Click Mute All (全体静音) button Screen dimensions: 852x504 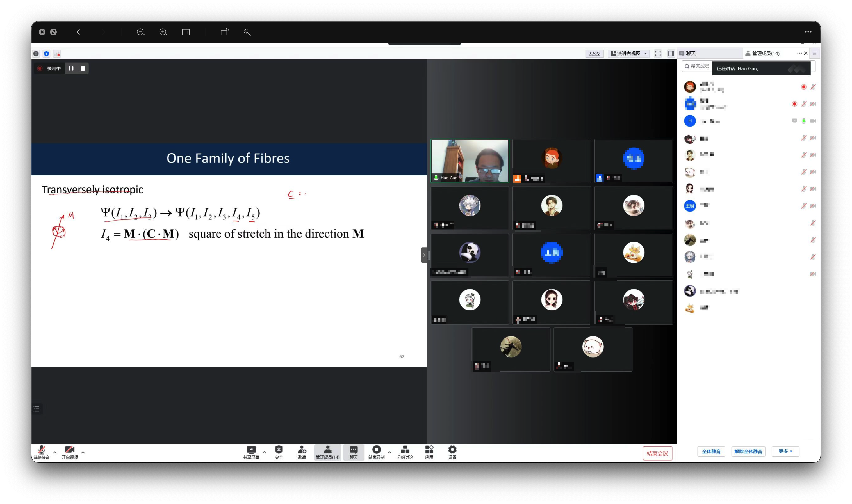coord(711,451)
